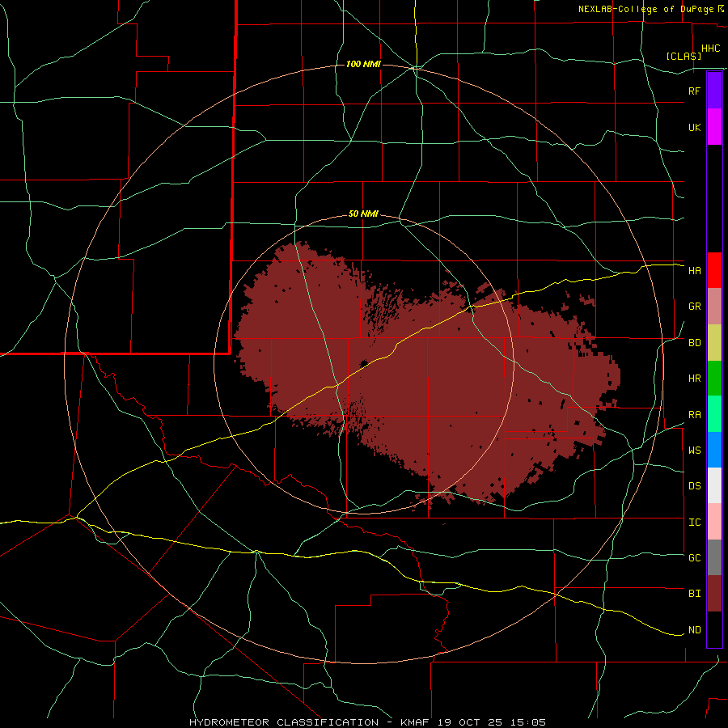728x728 pixels.
Task: Click the HA red legend swatch
Action: tap(714, 270)
